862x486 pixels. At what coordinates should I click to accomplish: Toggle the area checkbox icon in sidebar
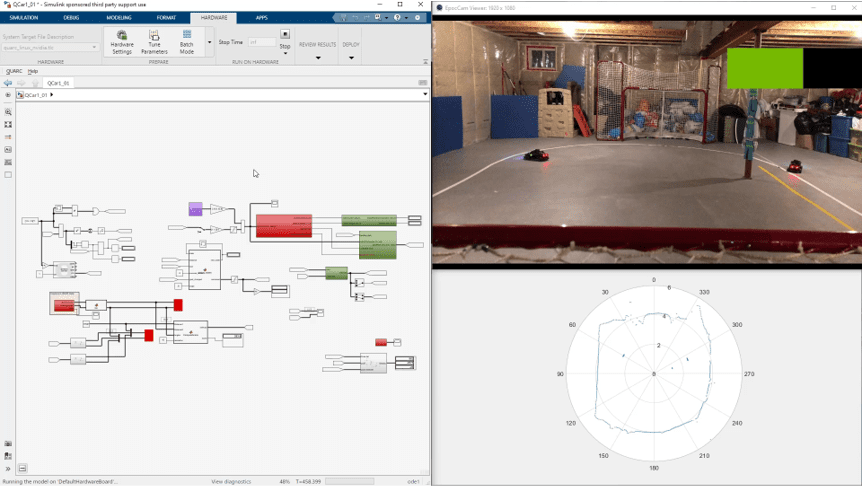point(8,175)
